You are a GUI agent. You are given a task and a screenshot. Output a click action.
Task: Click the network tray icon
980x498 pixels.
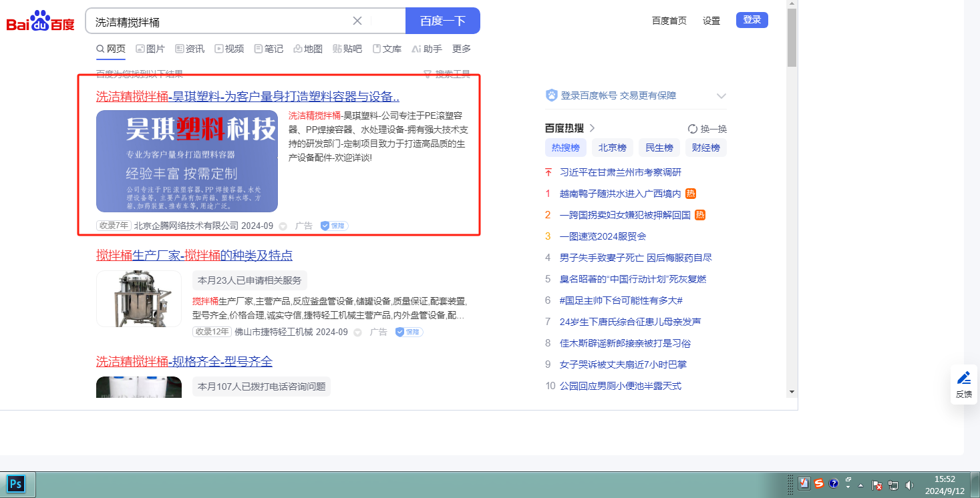click(893, 485)
